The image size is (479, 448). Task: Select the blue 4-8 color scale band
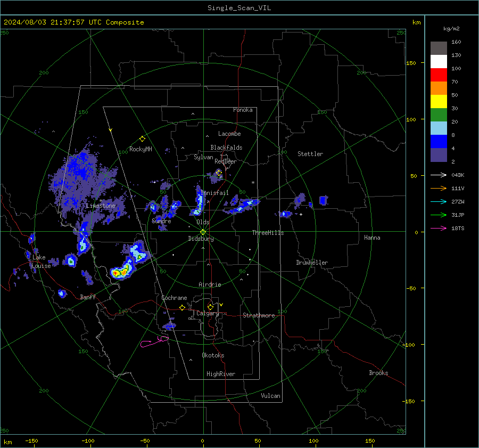tap(439, 142)
